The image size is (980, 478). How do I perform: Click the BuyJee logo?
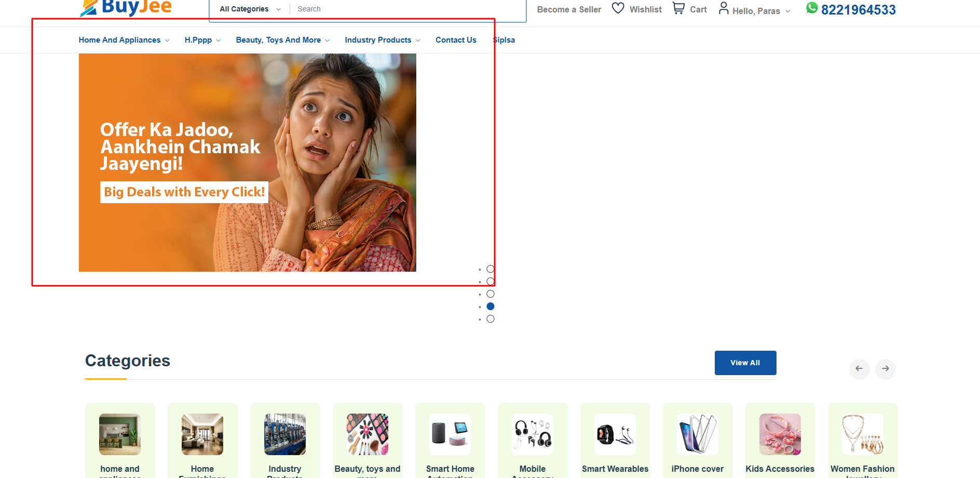(x=126, y=7)
